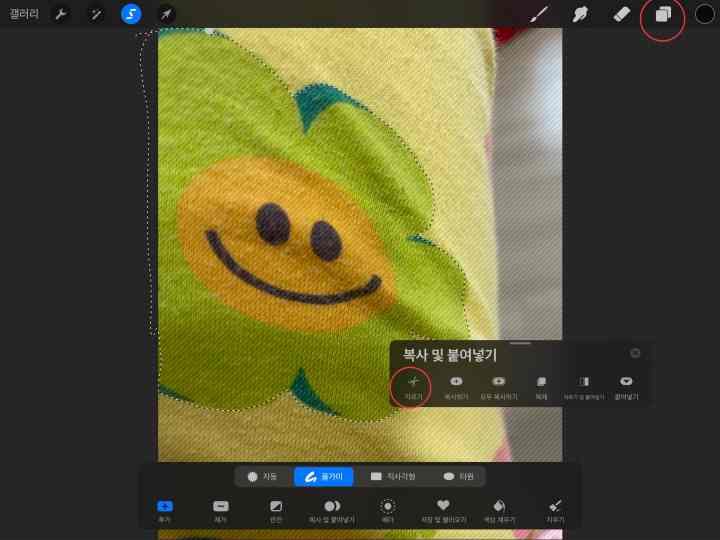
Task: Toggle the Selection tool (S icon)
Action: click(131, 14)
